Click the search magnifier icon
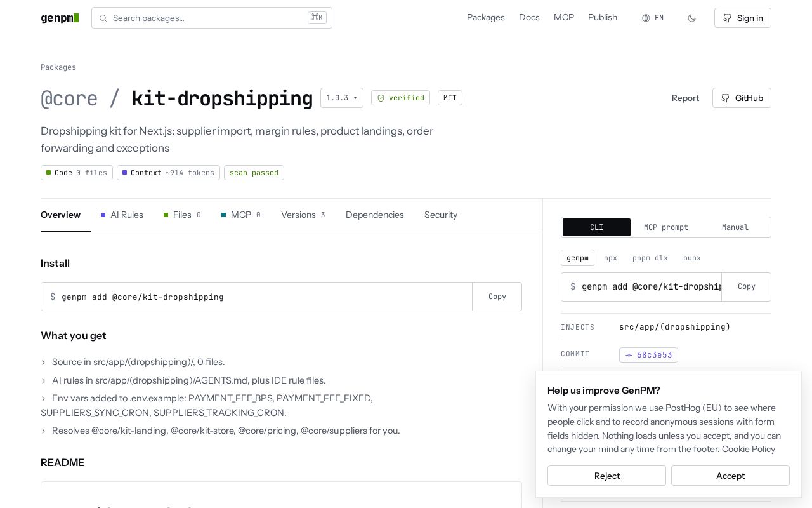 (x=103, y=18)
